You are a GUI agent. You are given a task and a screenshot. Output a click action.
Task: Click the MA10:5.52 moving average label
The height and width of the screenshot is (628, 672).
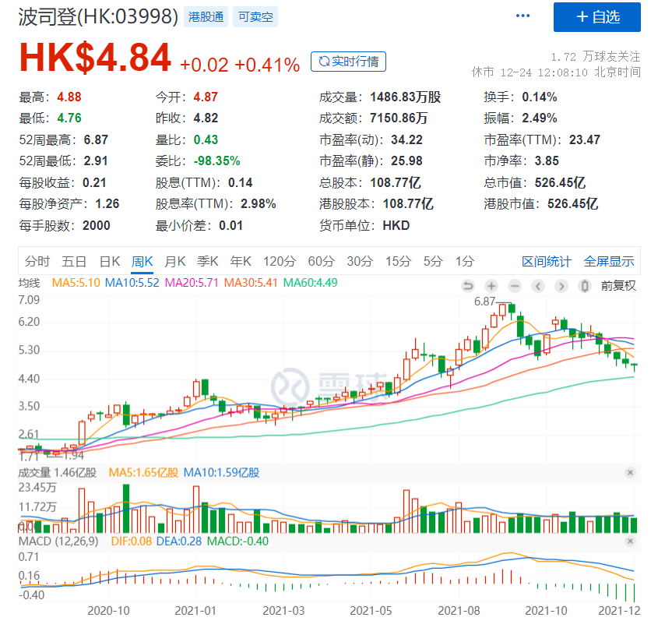coord(132,283)
